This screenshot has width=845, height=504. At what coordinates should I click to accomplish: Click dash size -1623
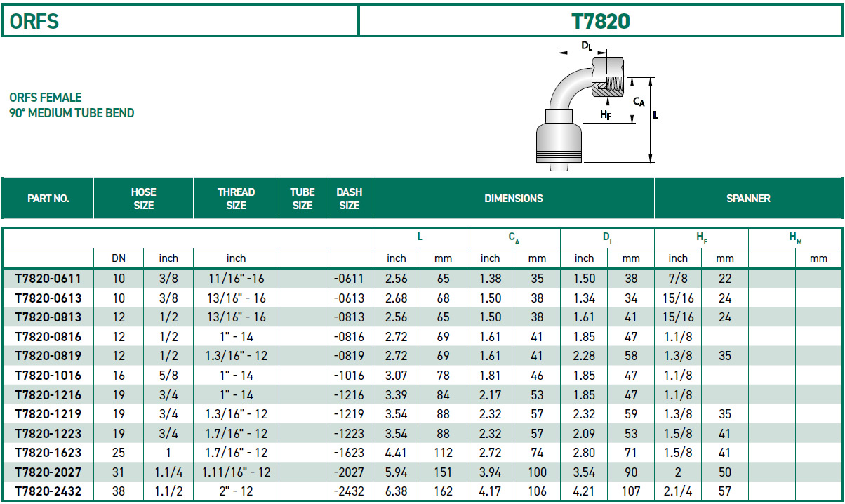(349, 453)
